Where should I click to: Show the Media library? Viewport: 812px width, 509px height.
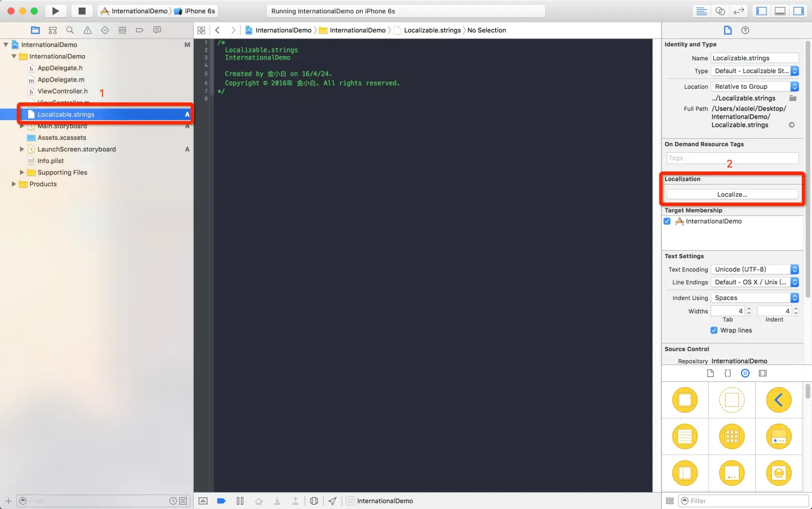(x=763, y=373)
